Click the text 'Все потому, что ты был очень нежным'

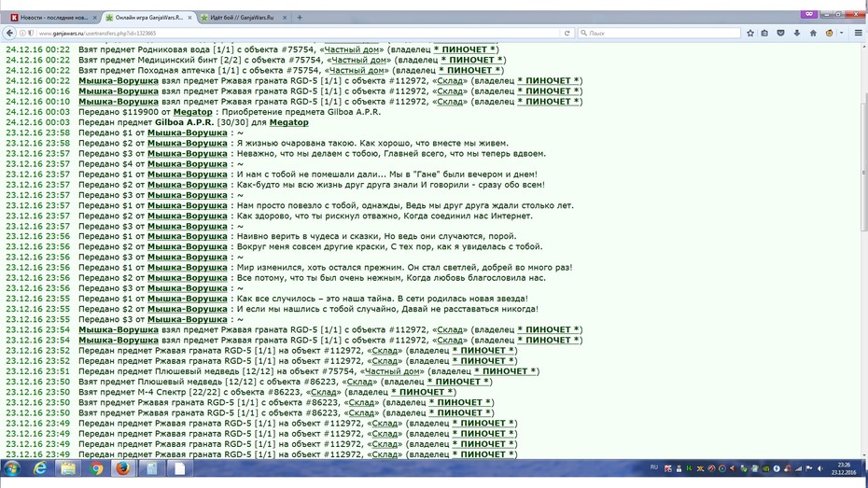click(320, 278)
